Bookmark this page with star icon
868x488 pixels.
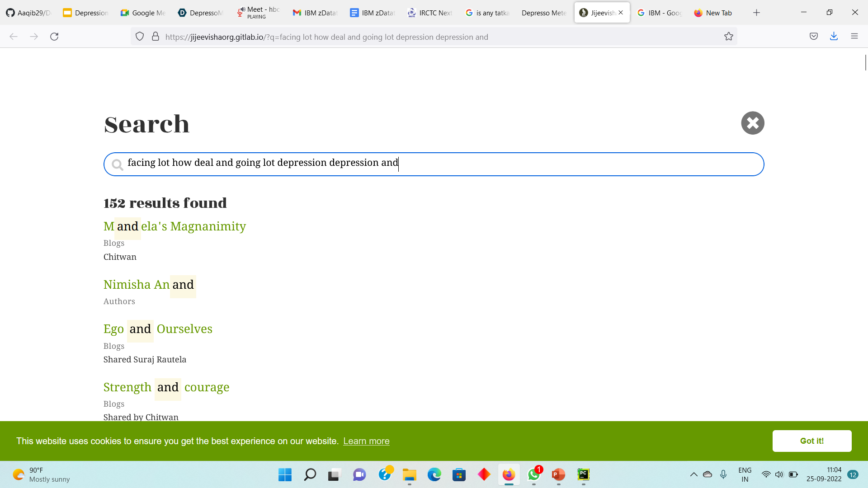pyautogui.click(x=728, y=37)
